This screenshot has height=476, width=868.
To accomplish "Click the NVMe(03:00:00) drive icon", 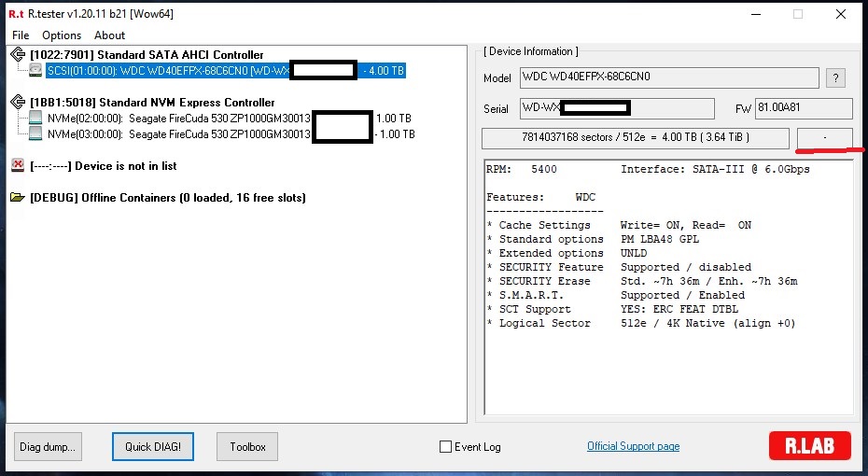I will pos(35,133).
